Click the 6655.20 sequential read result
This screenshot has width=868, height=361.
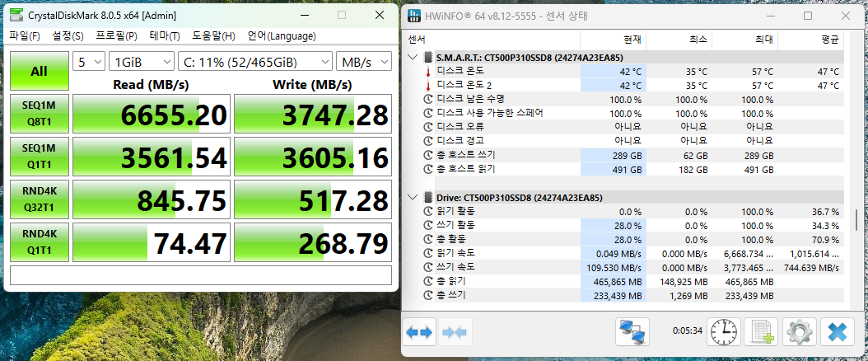point(152,115)
